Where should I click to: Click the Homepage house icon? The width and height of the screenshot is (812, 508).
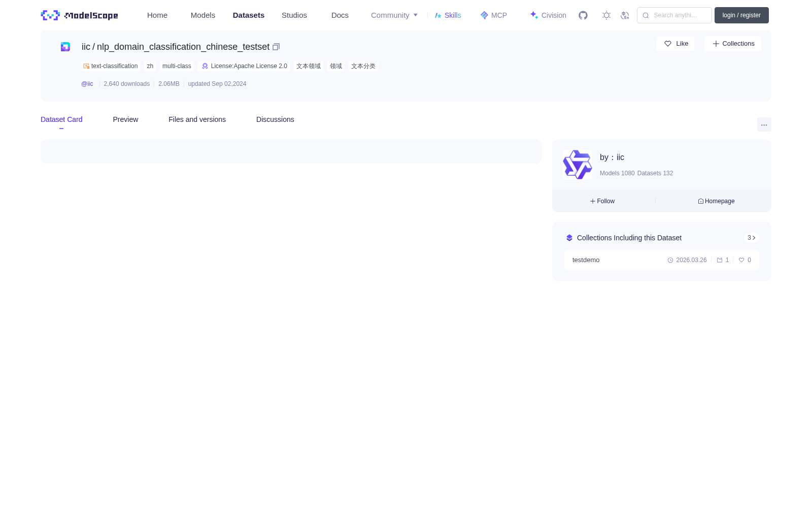point(701,201)
